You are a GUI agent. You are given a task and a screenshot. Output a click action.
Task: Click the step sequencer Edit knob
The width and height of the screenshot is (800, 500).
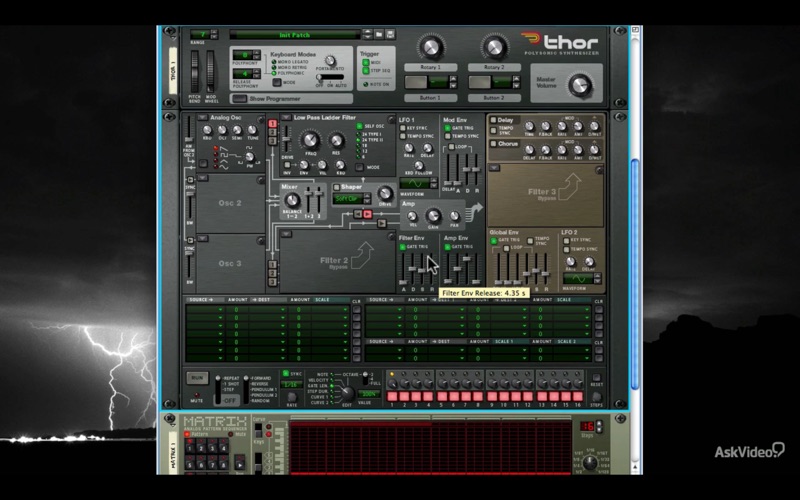click(347, 393)
